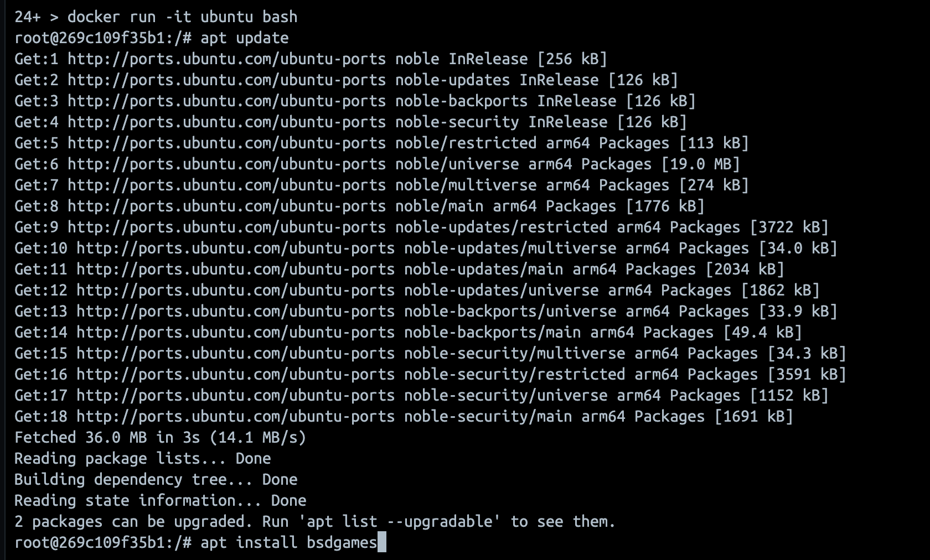Click the ports.ubuntu.com URL on line Get:6
Viewport: 930px width, 560px height.
pos(226,164)
